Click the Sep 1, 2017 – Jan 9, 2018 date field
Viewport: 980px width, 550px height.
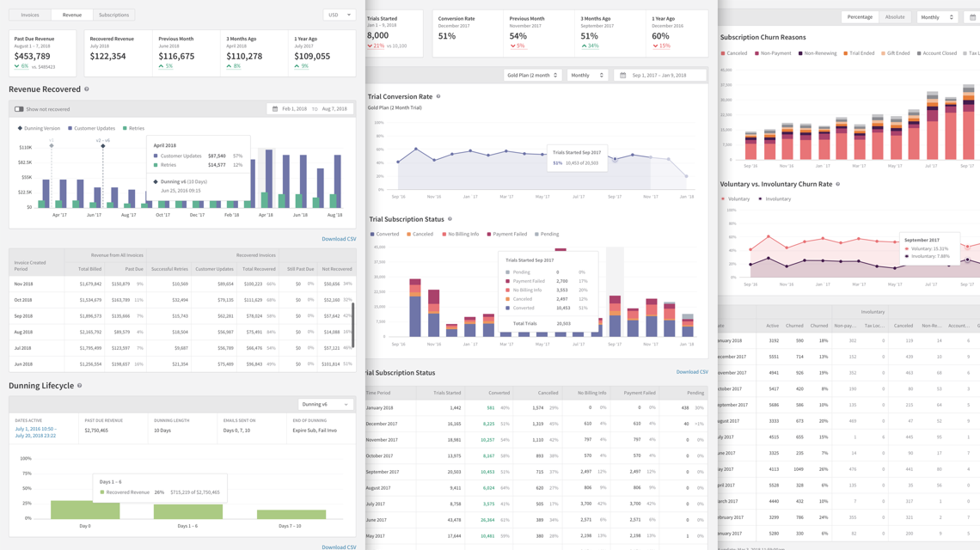660,75
